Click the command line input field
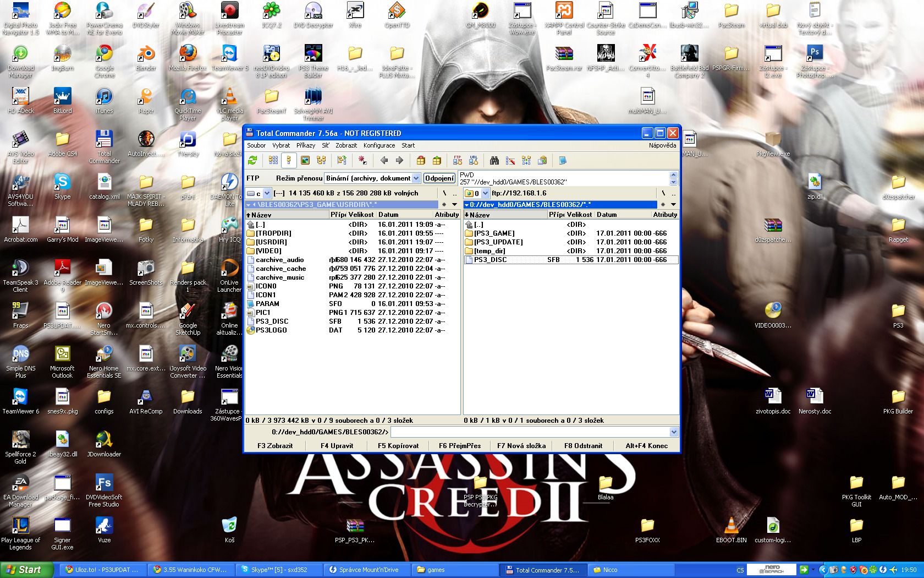 point(530,432)
